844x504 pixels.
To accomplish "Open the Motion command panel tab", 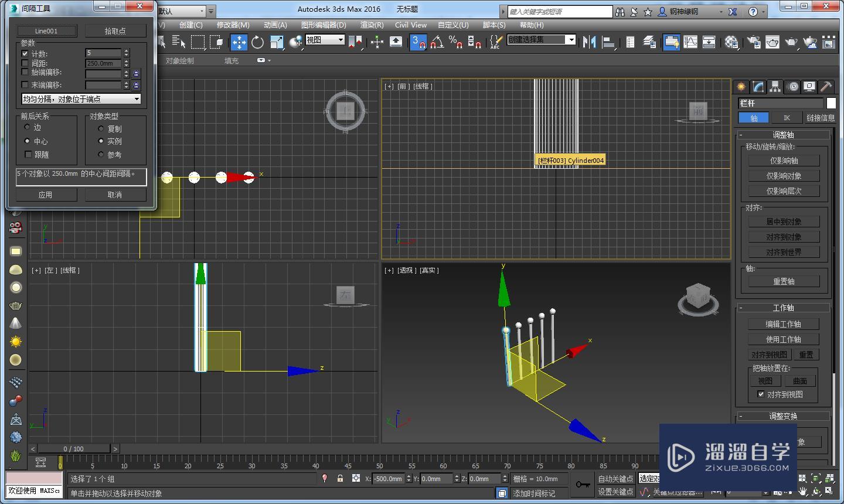I will (x=792, y=87).
